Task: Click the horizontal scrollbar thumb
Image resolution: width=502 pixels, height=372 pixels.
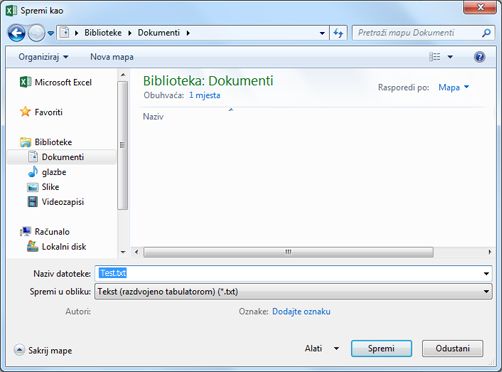Action: [288, 252]
